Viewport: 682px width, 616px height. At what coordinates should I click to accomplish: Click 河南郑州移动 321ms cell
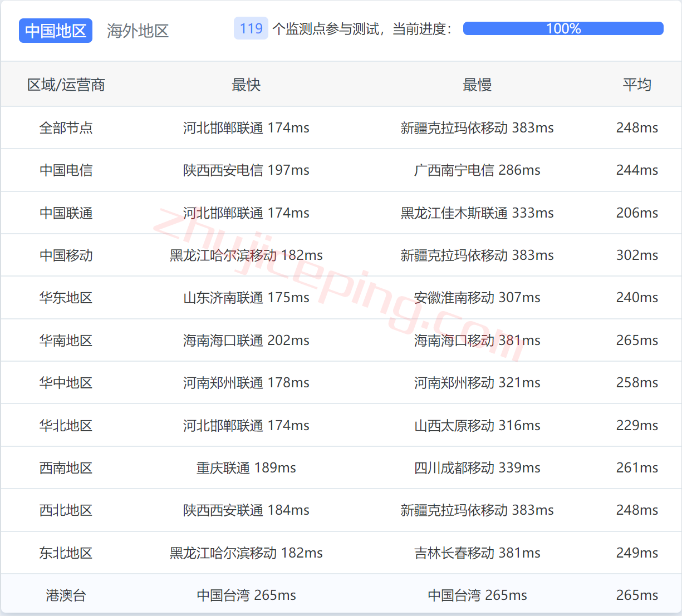coord(477,382)
